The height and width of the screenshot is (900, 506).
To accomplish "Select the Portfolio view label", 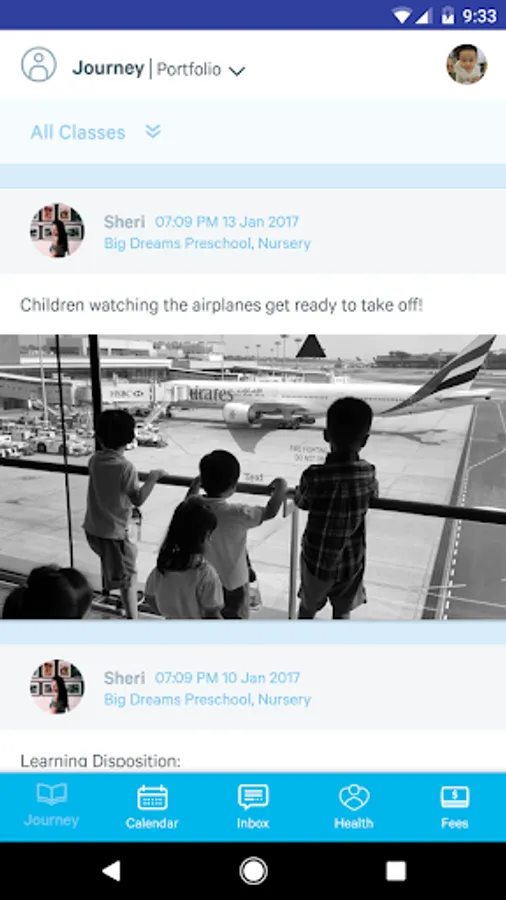I will (x=189, y=69).
